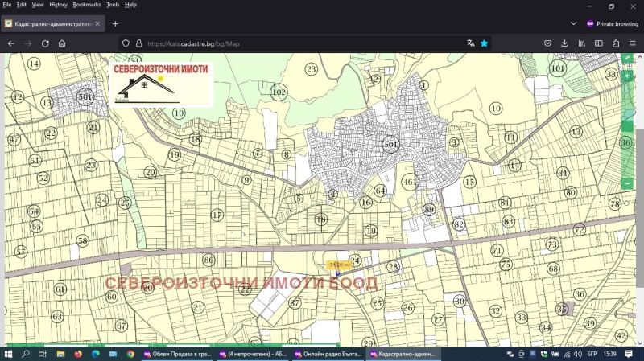Go back to the previous page
The image size is (644, 361).
[11, 43]
